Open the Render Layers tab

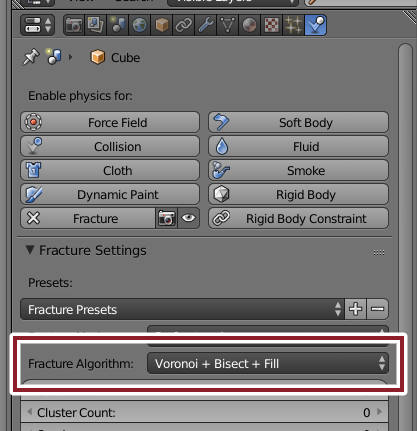[x=96, y=25]
